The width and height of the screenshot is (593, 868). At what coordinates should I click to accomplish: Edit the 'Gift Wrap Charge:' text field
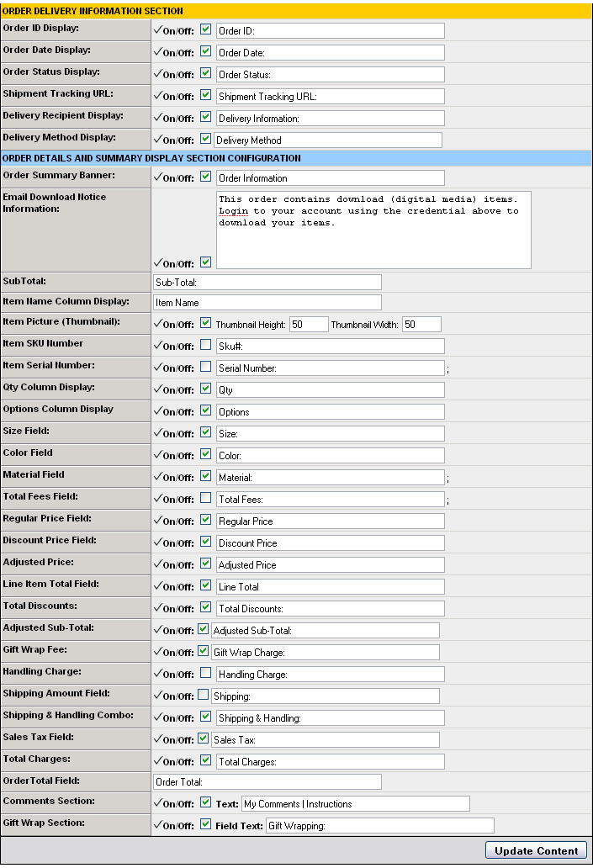click(326, 653)
